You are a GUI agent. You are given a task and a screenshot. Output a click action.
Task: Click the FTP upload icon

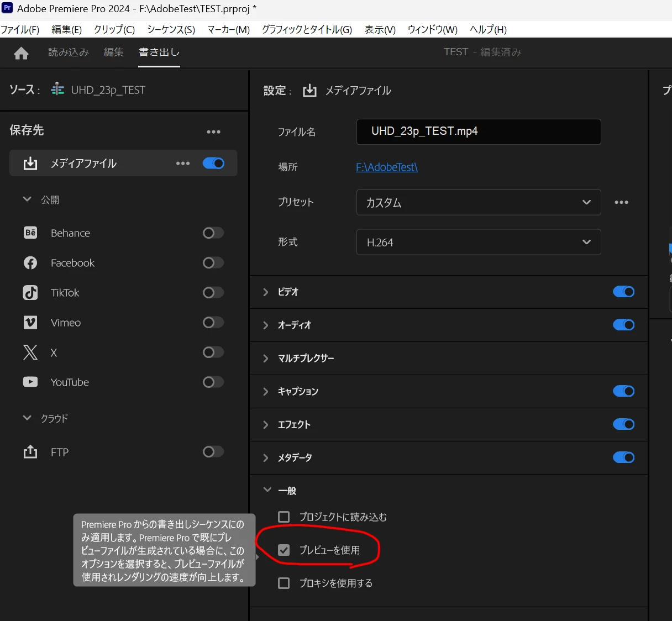30,451
